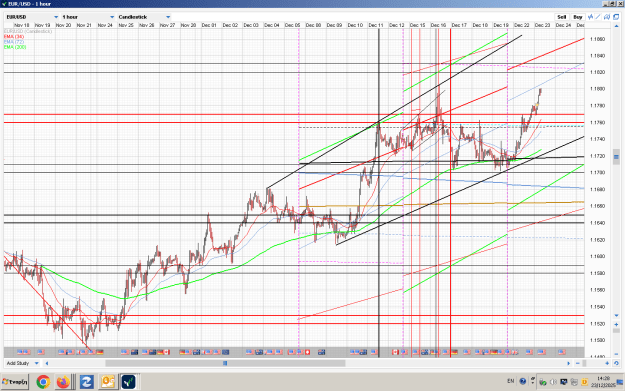Switch to the trading platform taskbar icon
Screen dimensions: 625x391
(x=128, y=382)
